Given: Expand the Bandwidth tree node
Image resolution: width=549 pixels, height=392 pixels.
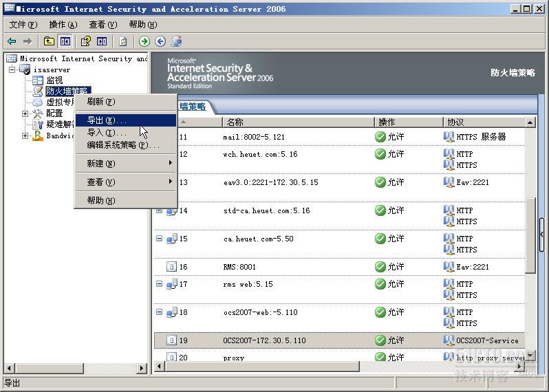Looking at the screenshot, I should coord(25,135).
